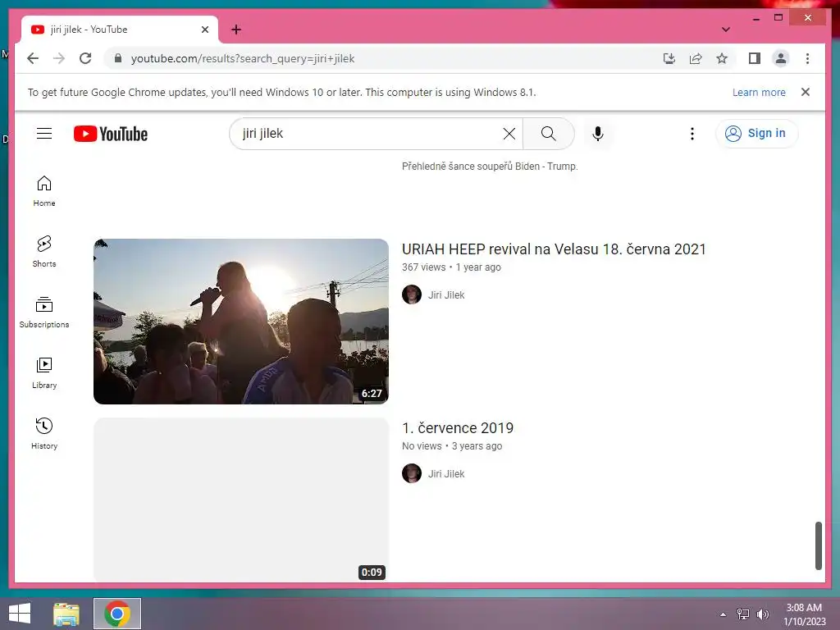
Task: Follow the Learn more link
Action: click(759, 92)
